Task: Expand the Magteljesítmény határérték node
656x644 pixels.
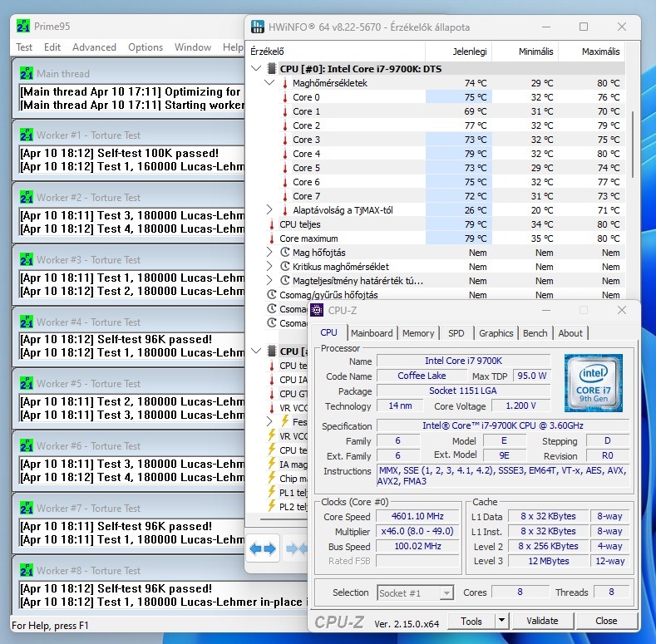Action: coord(269,281)
